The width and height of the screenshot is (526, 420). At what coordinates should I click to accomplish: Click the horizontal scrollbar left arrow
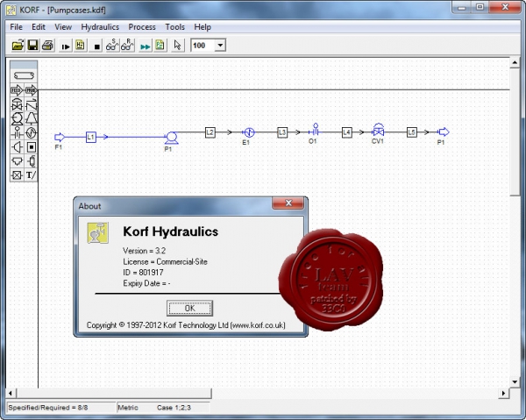click(11, 393)
